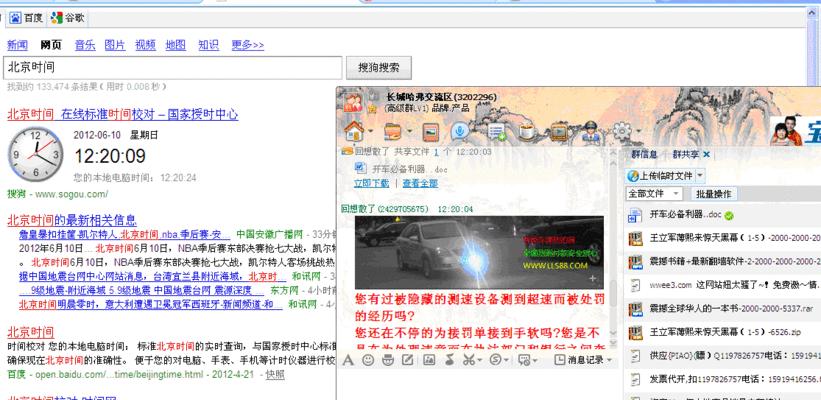Start group voice chat with microphone icon
The width and height of the screenshot is (821, 400).
point(460,131)
